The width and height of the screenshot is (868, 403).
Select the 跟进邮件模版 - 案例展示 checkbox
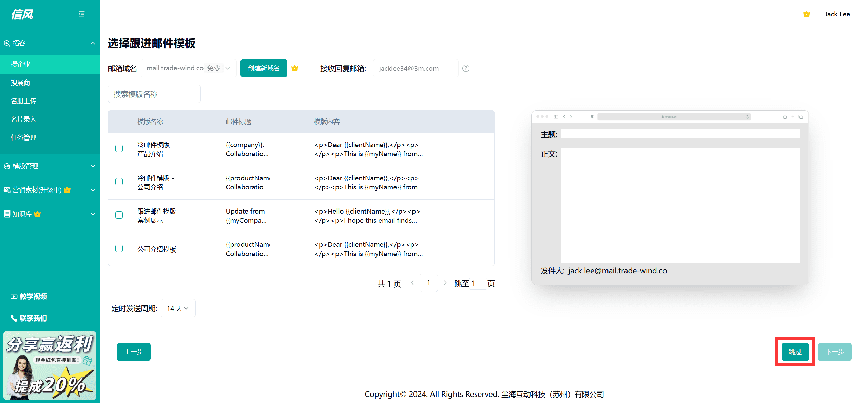pyautogui.click(x=119, y=215)
